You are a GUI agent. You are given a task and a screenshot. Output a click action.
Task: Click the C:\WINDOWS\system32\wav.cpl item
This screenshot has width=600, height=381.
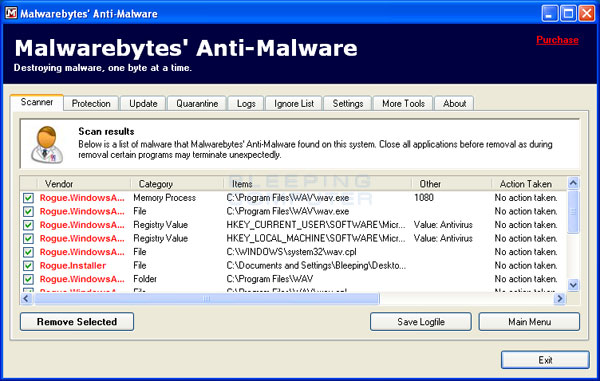click(291, 252)
